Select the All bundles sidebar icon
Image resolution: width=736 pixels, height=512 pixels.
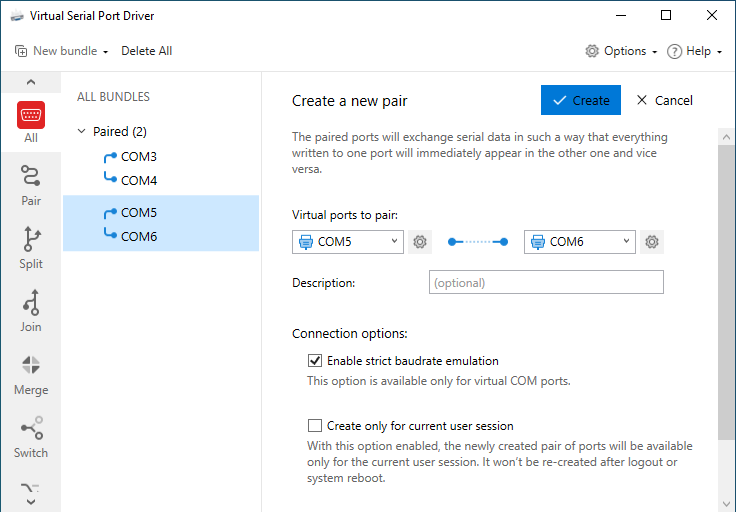click(x=31, y=122)
